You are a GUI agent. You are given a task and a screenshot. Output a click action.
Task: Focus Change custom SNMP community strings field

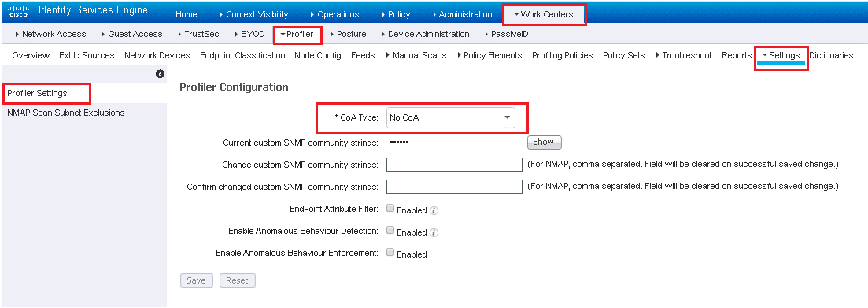pyautogui.click(x=455, y=165)
